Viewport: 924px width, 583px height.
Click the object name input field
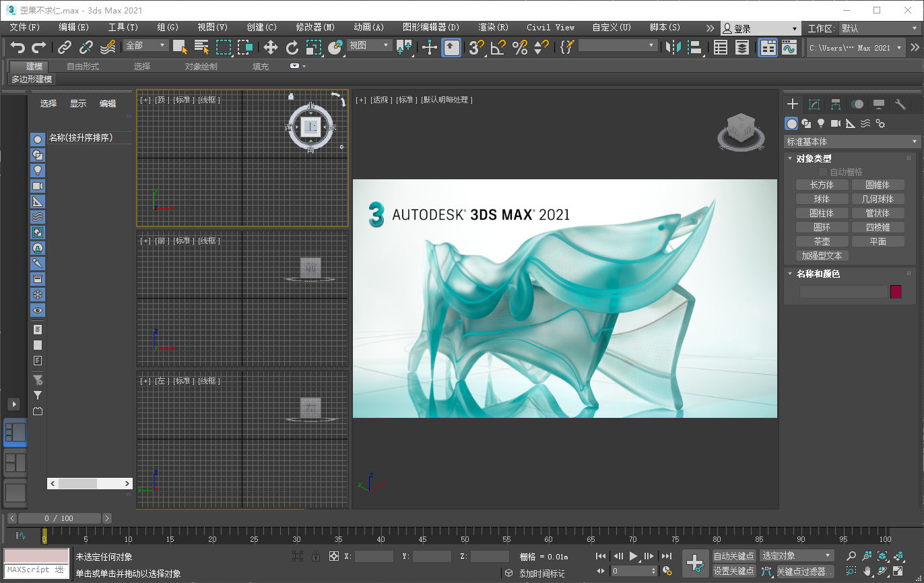click(x=844, y=291)
